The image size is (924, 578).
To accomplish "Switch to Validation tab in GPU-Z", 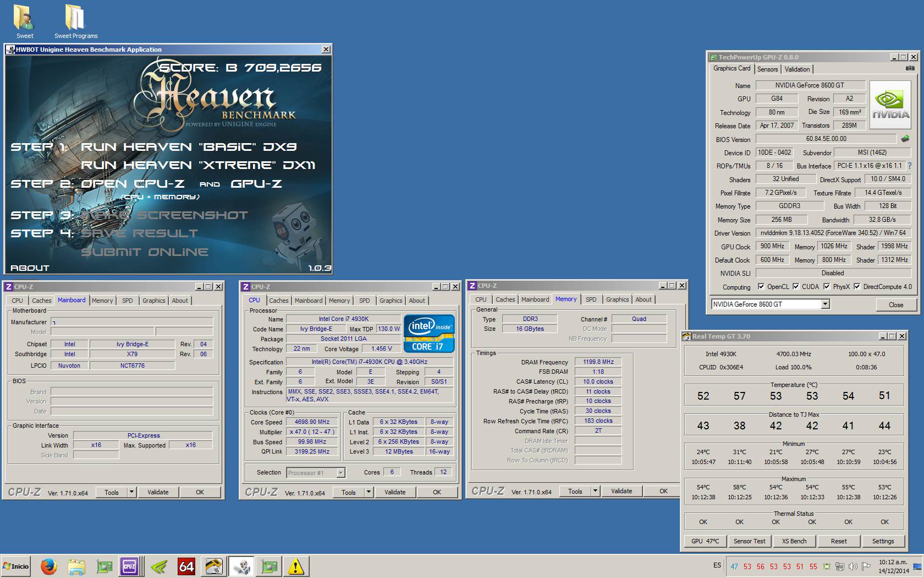I will 797,69.
